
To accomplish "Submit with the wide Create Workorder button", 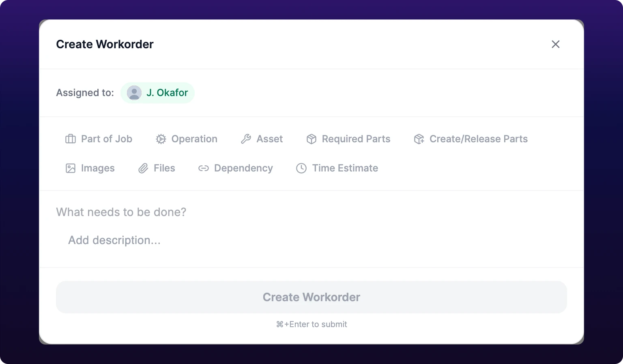I will point(311,297).
